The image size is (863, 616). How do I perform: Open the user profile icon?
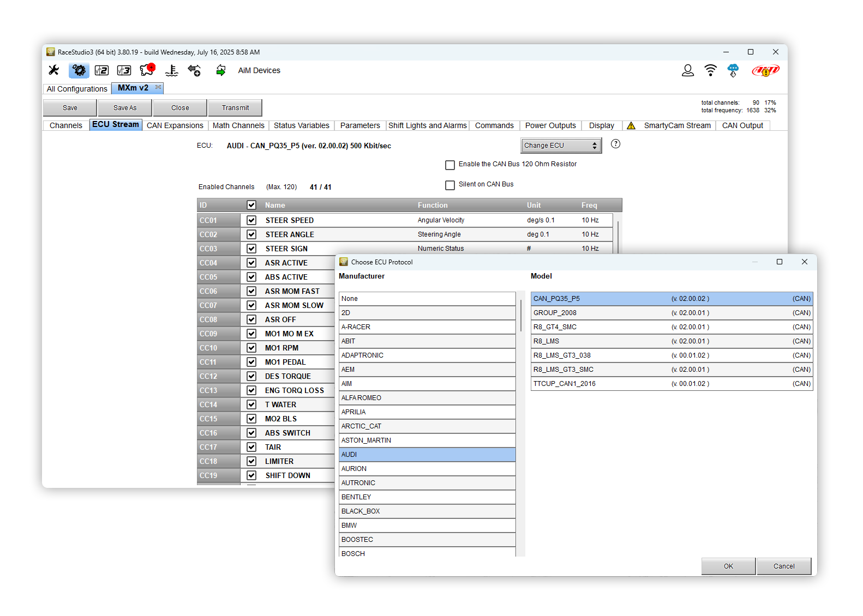pyautogui.click(x=688, y=70)
